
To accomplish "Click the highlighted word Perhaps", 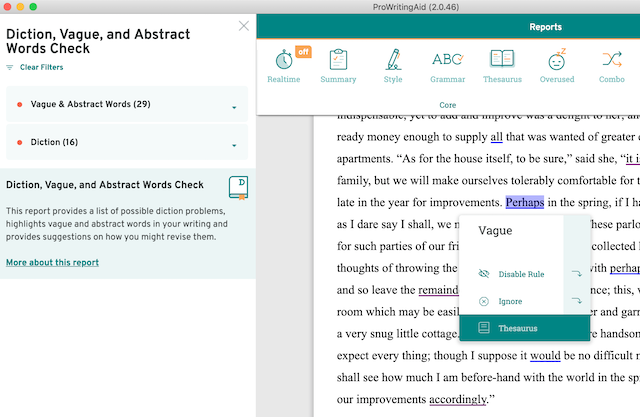I will coord(525,202).
